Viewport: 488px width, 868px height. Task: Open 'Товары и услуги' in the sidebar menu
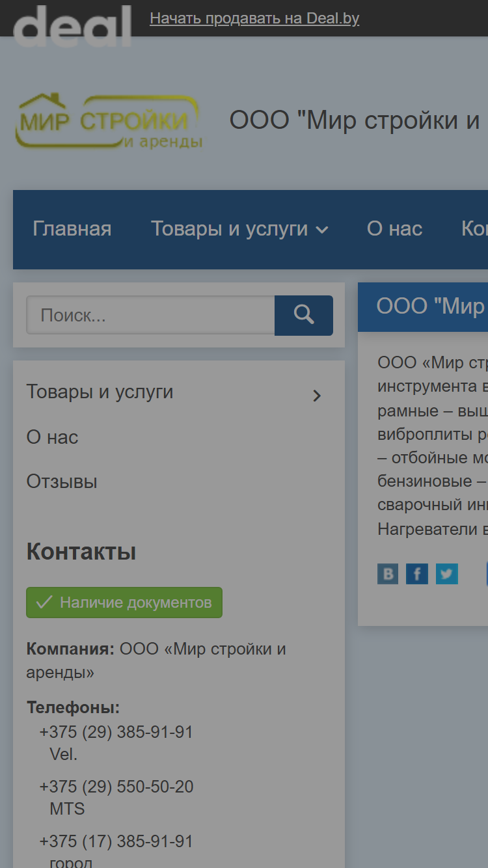100,392
